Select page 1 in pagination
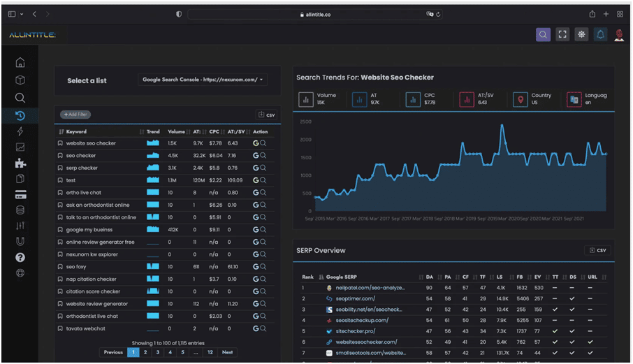 pos(133,352)
